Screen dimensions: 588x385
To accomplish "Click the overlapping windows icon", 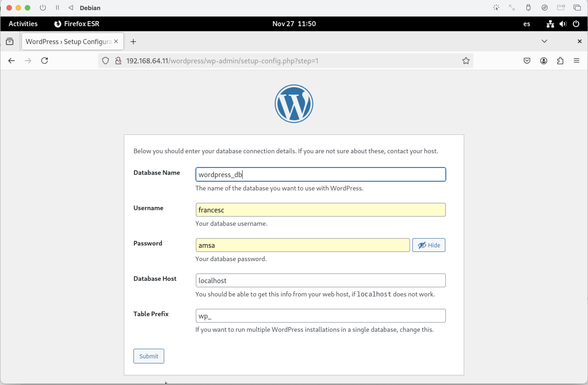I will (x=577, y=8).
